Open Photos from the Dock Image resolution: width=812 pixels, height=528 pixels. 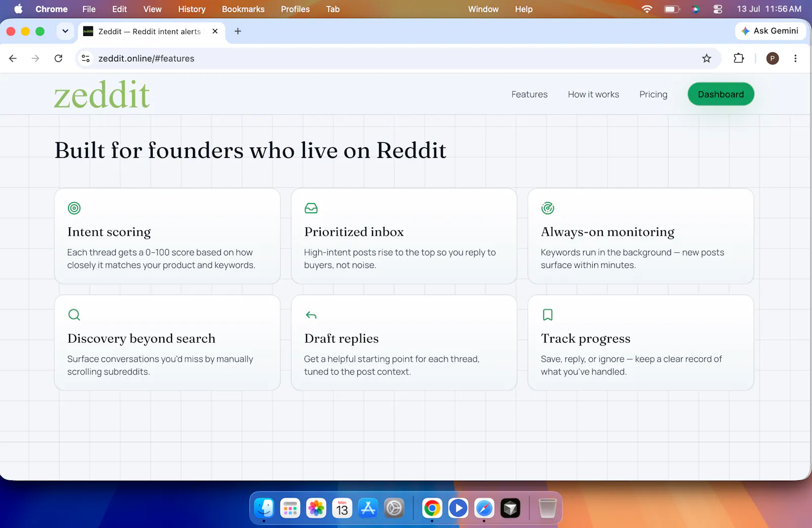[316, 508]
